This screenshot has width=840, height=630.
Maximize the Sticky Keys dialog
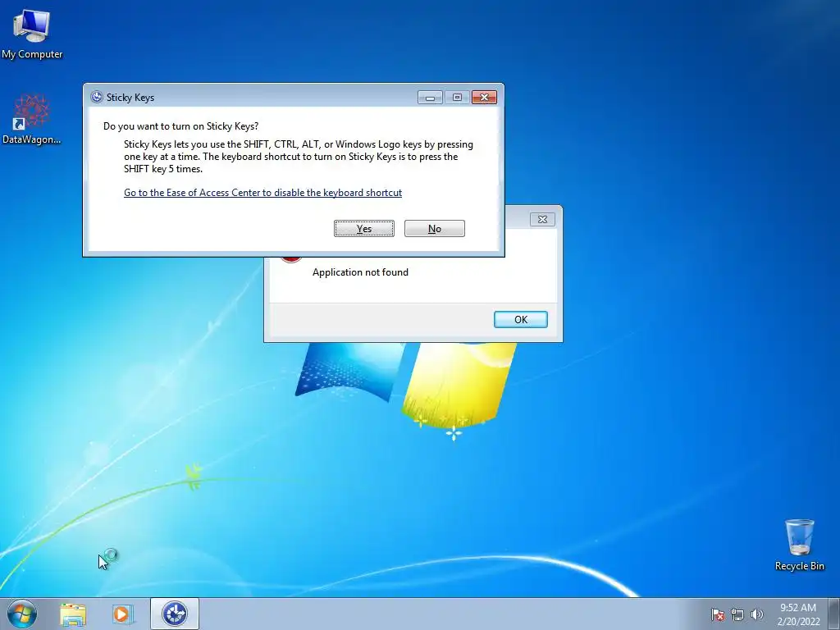(457, 98)
